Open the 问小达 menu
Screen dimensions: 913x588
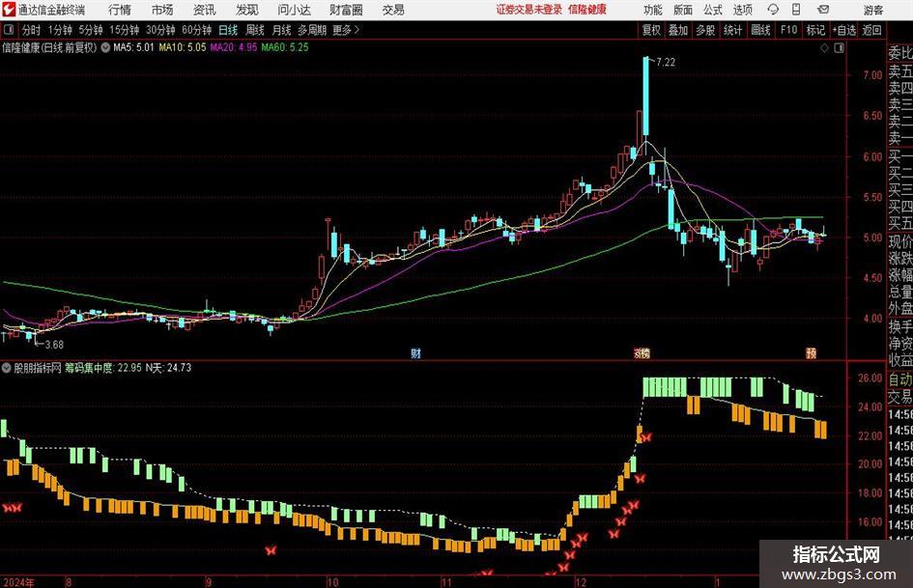coord(294,10)
